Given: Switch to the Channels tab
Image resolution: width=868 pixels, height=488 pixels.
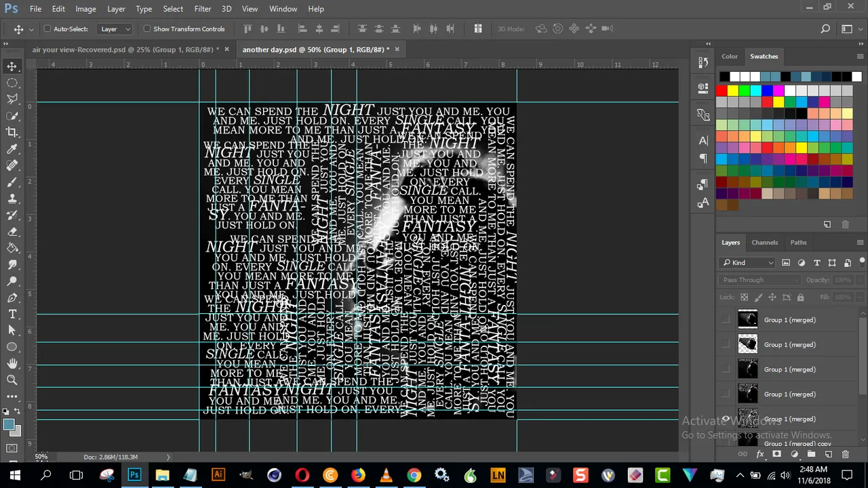Looking at the screenshot, I should tap(764, 243).
